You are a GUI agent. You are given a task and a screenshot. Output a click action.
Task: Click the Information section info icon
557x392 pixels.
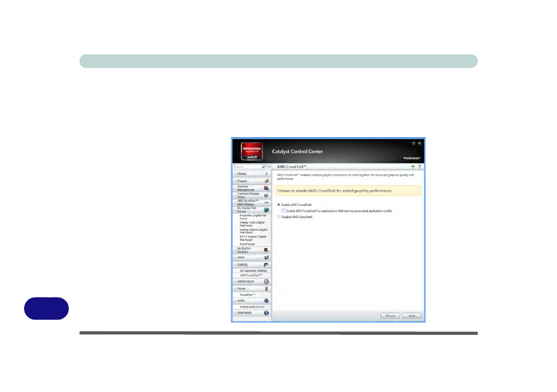(x=266, y=313)
